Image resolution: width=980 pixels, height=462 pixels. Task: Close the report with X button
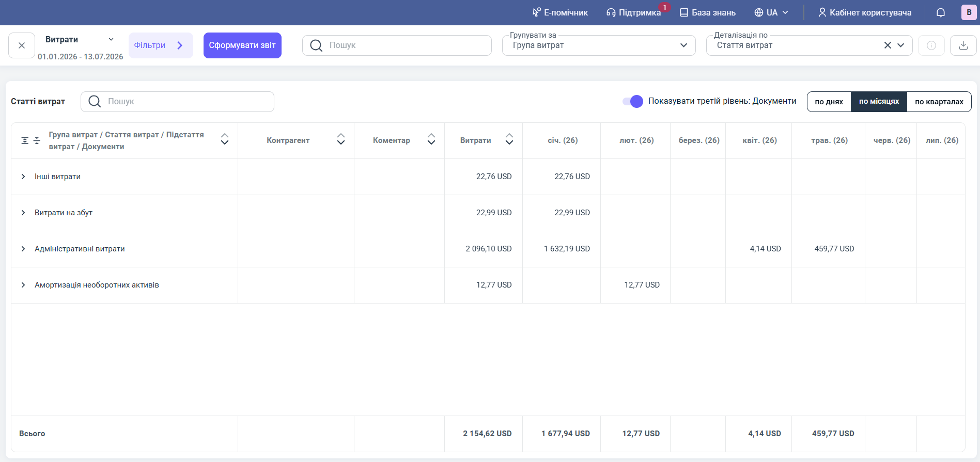tap(22, 45)
